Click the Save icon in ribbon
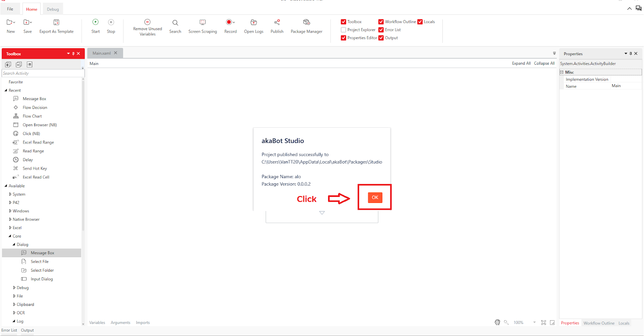644x336 pixels. pyautogui.click(x=27, y=22)
